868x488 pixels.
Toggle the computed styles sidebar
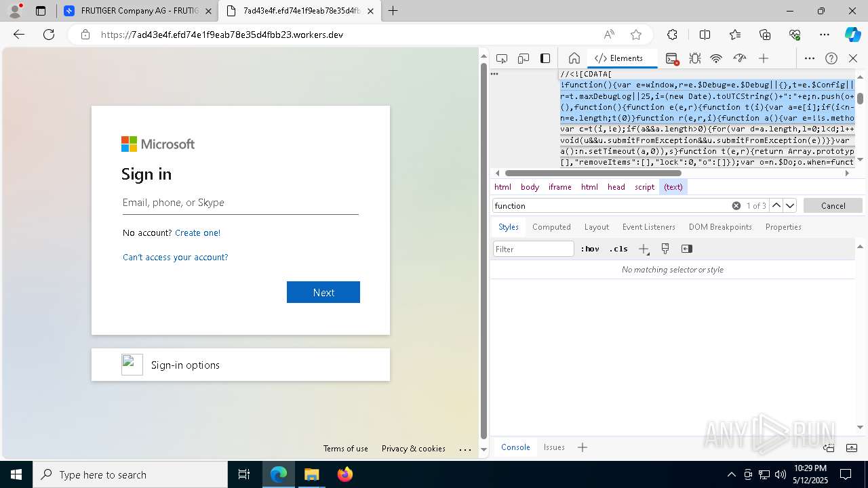coord(687,249)
